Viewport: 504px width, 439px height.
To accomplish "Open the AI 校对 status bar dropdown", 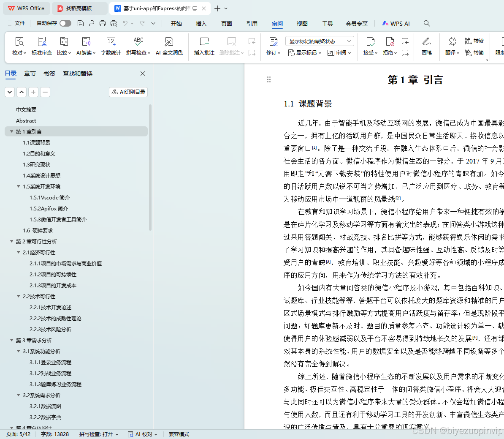I will [143, 434].
